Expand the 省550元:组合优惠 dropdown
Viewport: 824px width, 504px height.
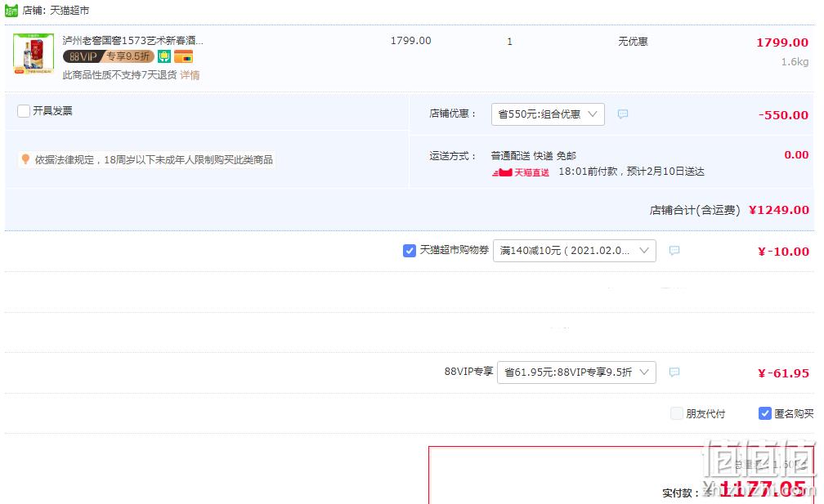[548, 114]
